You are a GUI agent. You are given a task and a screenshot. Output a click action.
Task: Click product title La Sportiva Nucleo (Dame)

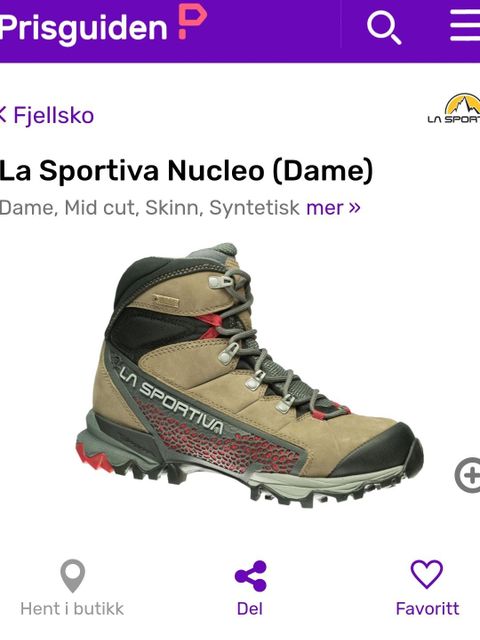(186, 171)
